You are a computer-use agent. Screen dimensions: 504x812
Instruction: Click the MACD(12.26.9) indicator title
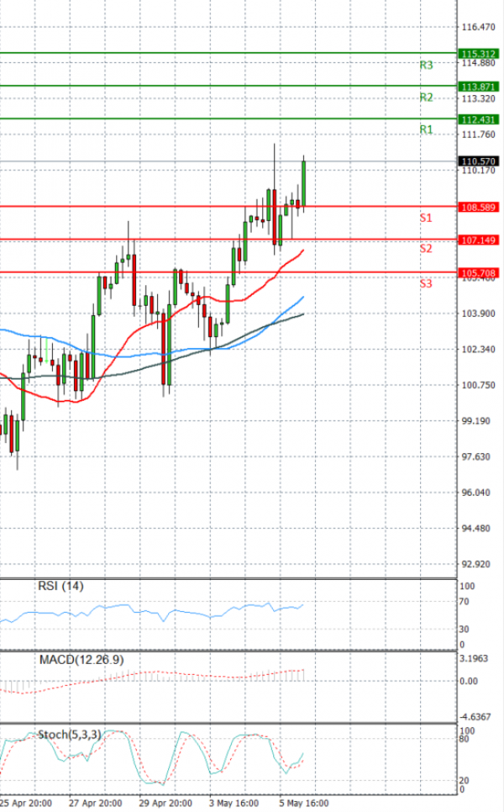click(x=81, y=660)
